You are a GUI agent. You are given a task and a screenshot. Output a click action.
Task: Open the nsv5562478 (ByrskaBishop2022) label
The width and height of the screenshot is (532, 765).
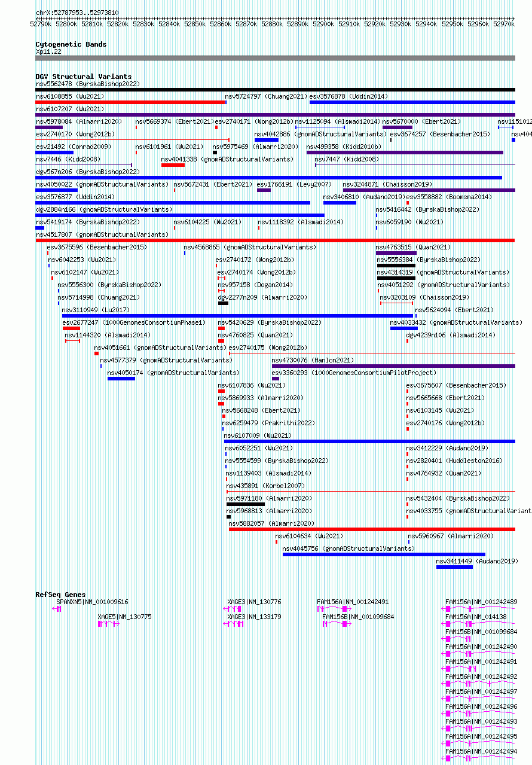click(87, 84)
